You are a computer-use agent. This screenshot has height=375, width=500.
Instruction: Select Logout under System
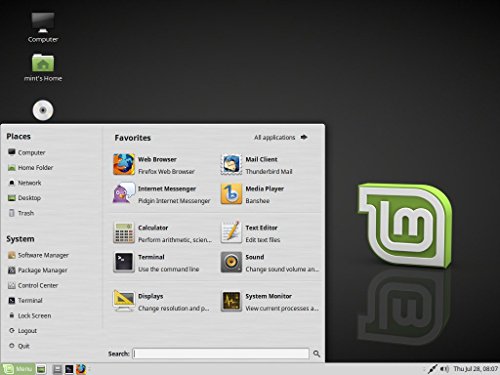[22, 331]
